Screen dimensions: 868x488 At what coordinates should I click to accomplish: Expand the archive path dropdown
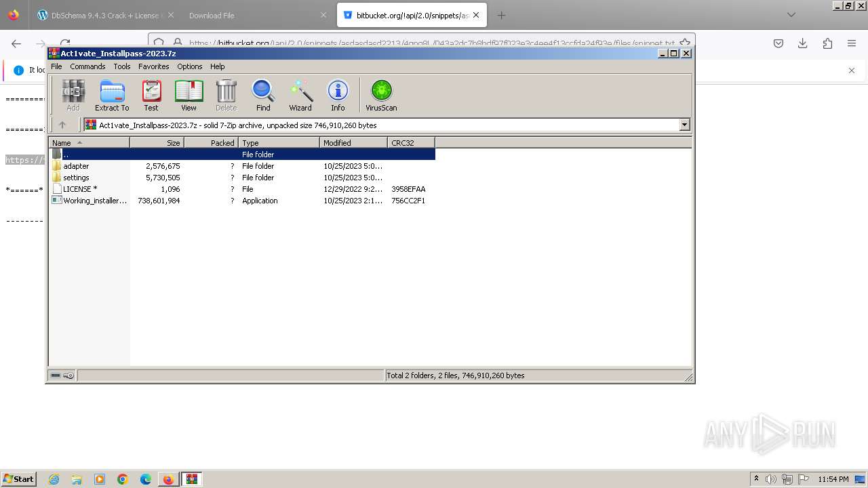coord(684,125)
